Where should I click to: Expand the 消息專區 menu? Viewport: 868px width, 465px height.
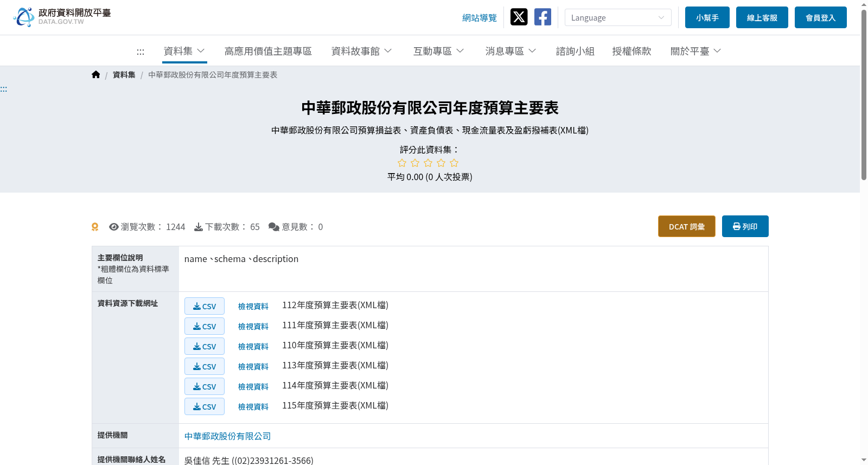click(511, 51)
